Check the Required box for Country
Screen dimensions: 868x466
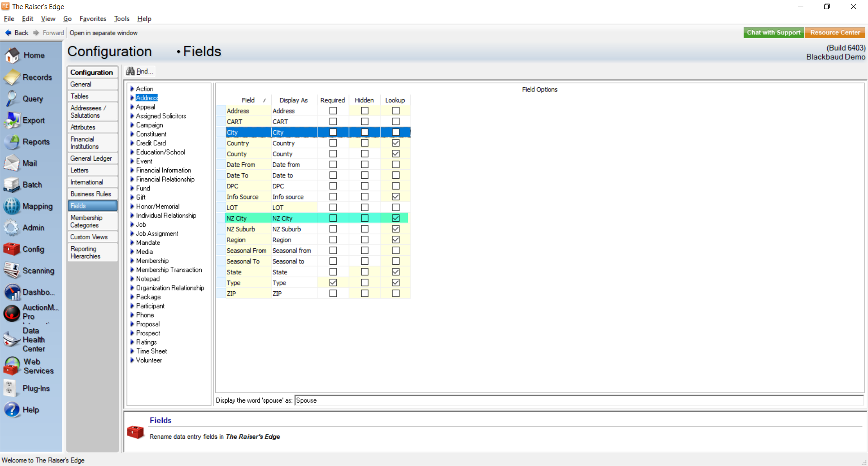click(333, 143)
